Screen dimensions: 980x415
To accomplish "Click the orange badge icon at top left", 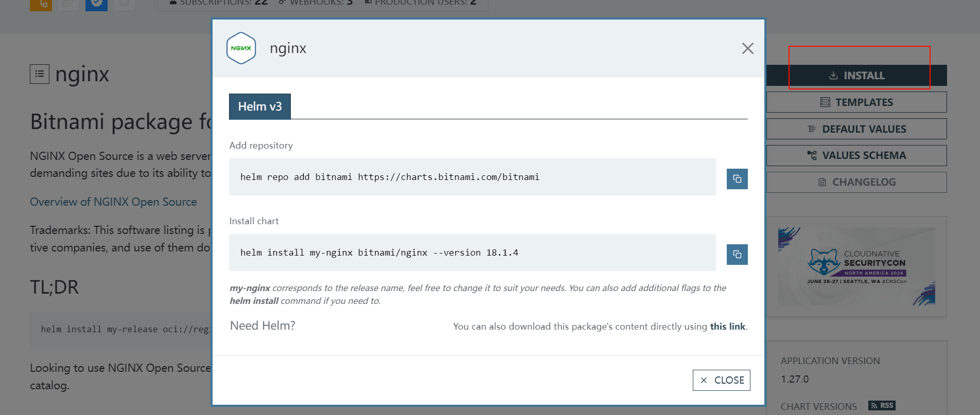I will tap(41, 4).
